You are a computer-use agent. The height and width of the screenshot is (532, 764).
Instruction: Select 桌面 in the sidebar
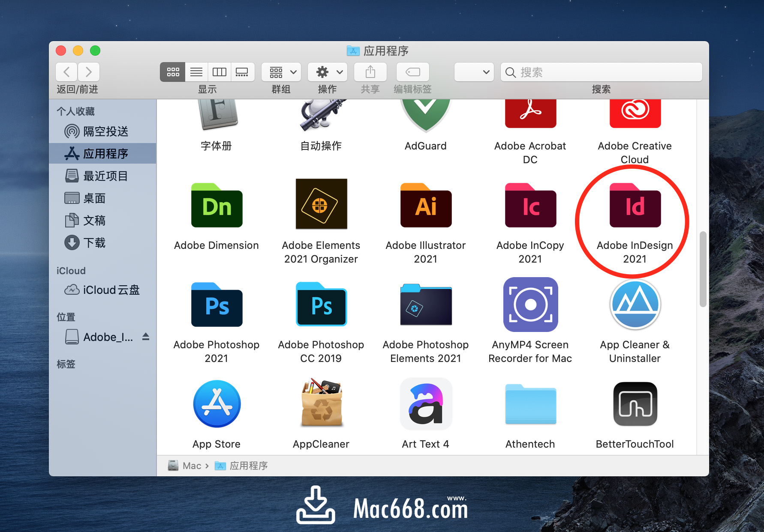[102, 198]
